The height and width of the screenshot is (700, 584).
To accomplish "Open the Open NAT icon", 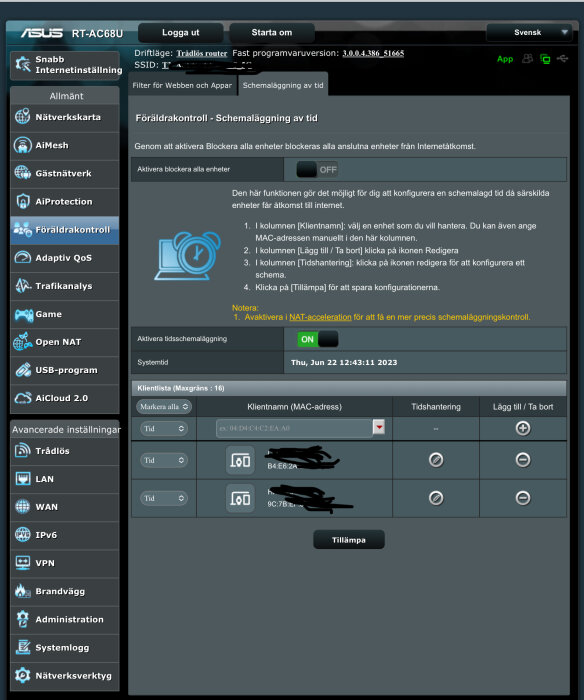I will point(22,342).
